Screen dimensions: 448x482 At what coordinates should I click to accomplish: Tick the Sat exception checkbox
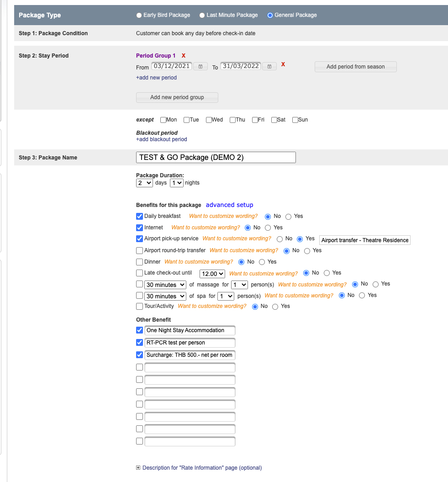(274, 120)
